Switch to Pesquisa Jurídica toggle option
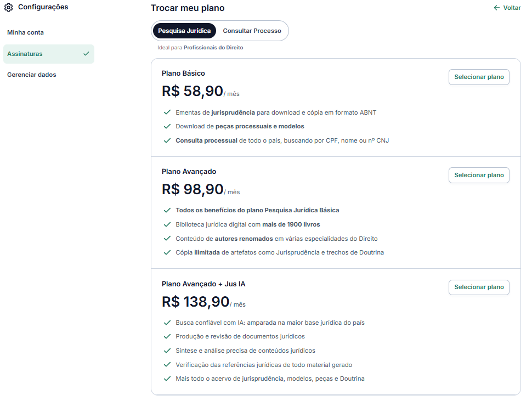The height and width of the screenshot is (401, 532). click(184, 31)
